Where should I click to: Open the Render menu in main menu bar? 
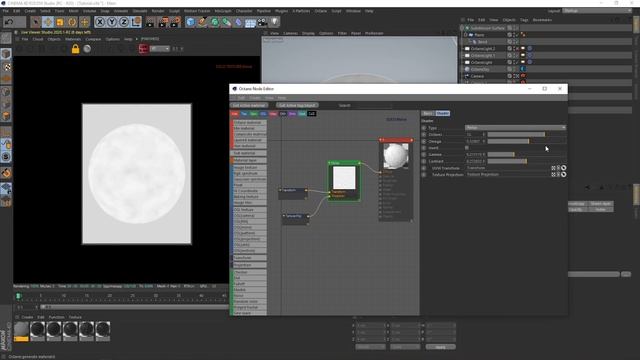tap(158, 11)
